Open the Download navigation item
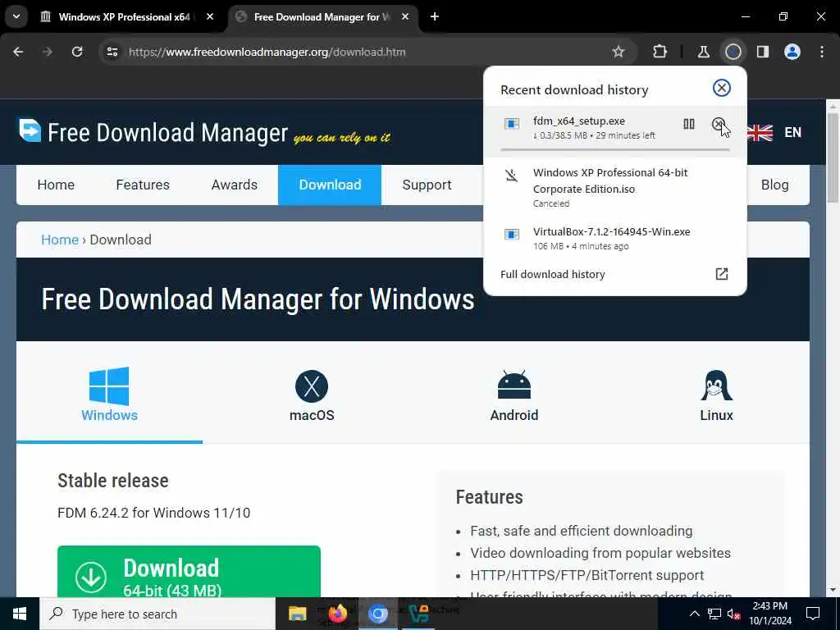This screenshot has width=840, height=630. (x=330, y=185)
